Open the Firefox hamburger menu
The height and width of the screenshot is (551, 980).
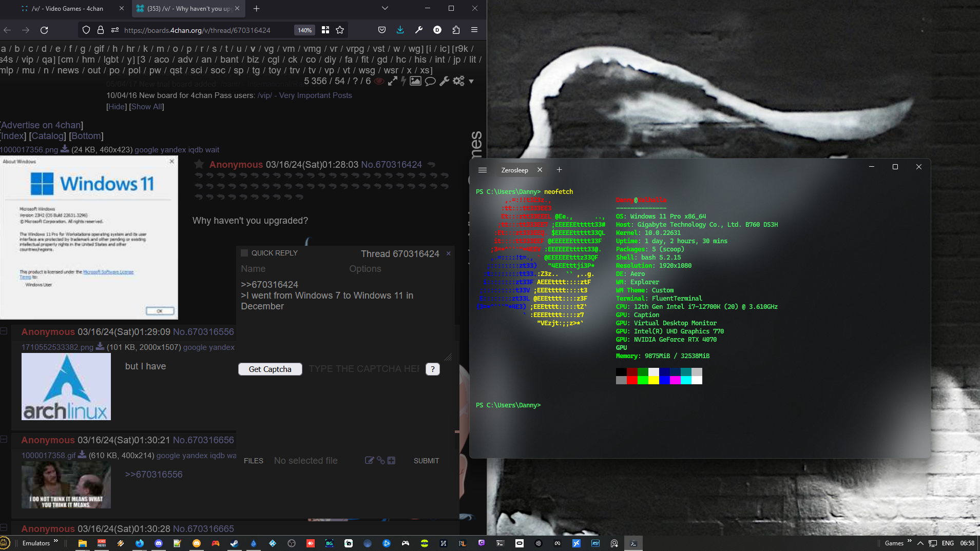474,30
